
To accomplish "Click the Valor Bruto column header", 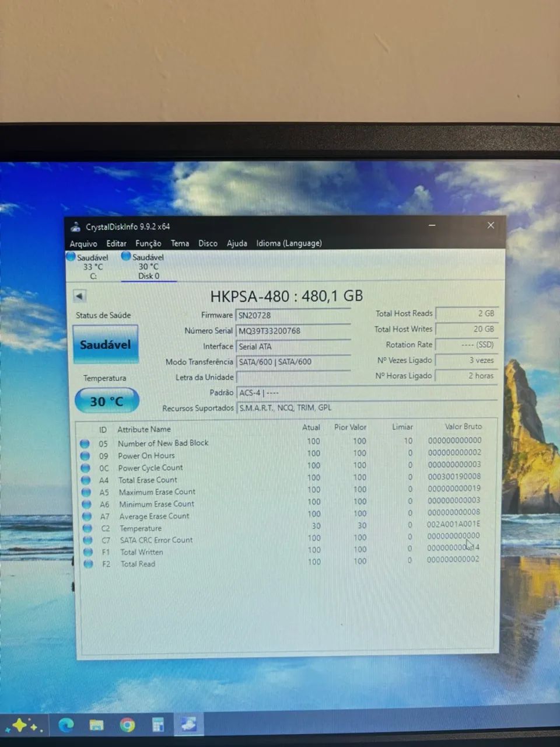I will (463, 427).
